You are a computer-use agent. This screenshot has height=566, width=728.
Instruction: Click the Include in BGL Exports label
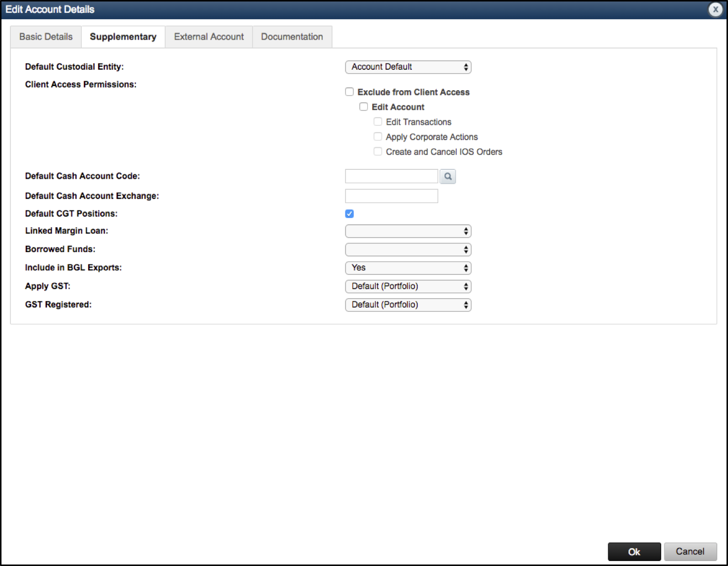pos(73,268)
